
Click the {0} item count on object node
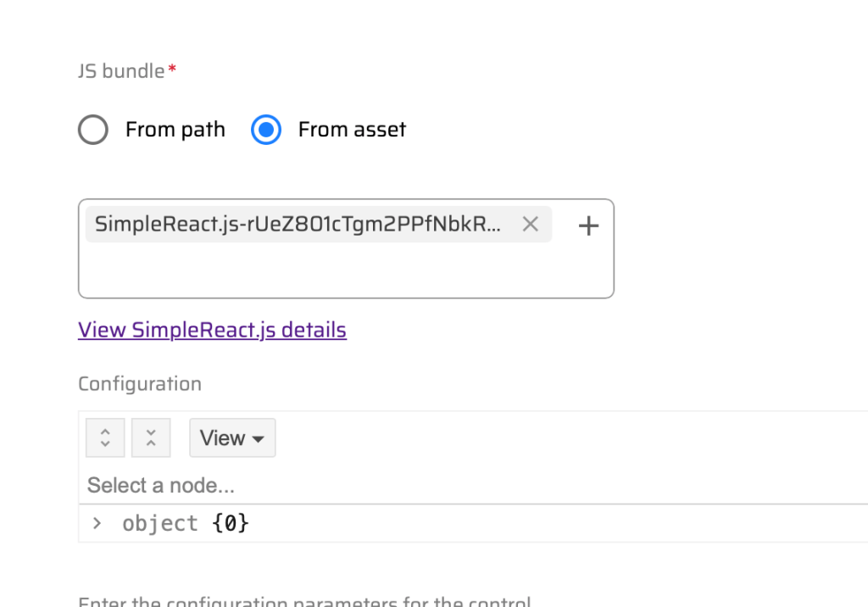(x=231, y=524)
